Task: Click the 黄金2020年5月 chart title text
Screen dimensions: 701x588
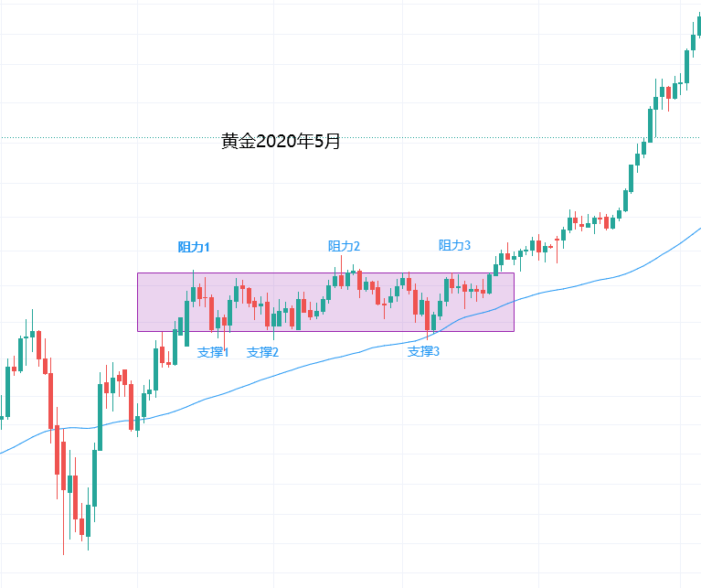Action: tap(281, 142)
